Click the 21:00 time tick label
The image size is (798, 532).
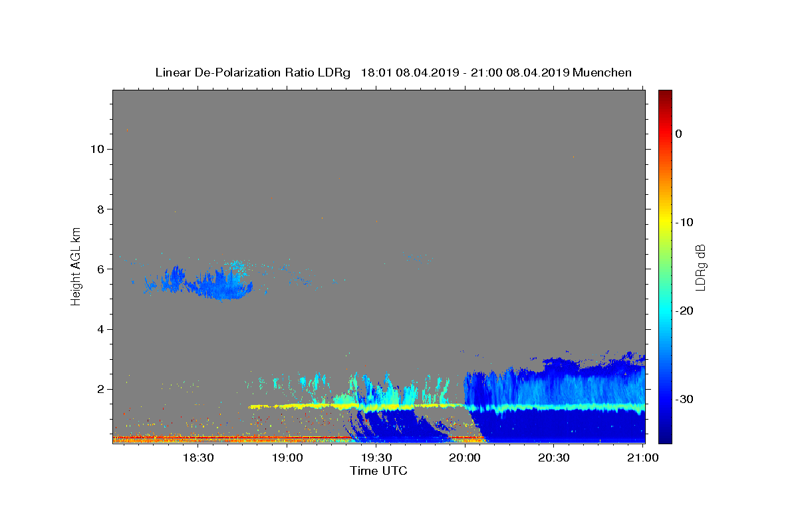pos(642,458)
